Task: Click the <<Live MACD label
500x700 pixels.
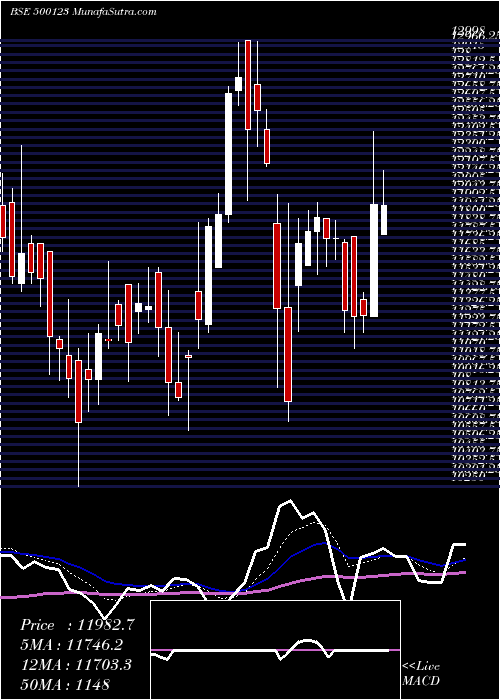Action: (x=421, y=674)
